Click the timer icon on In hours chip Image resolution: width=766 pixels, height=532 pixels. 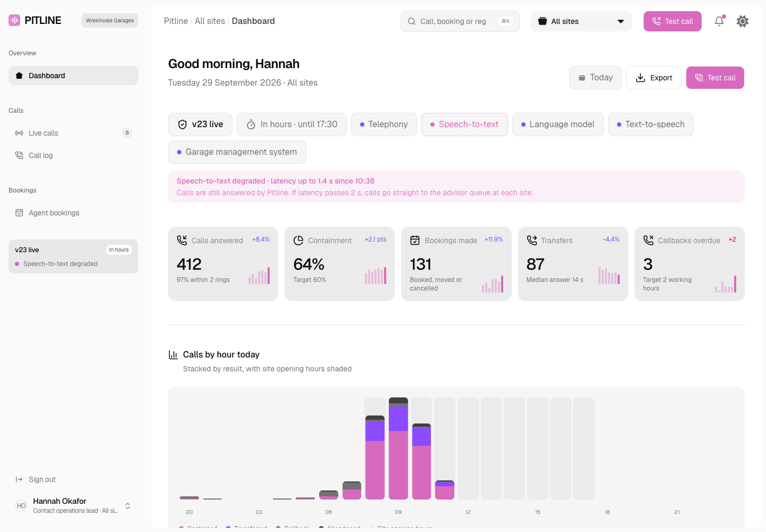tap(251, 124)
